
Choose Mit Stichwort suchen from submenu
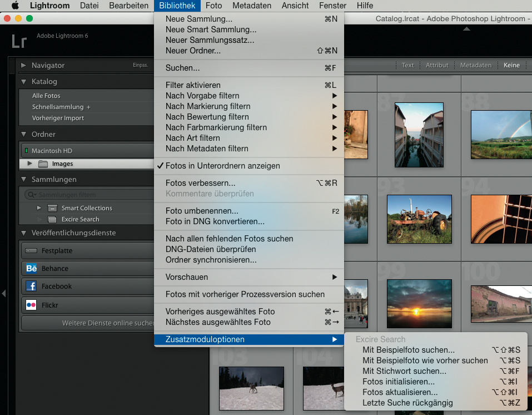pos(404,371)
